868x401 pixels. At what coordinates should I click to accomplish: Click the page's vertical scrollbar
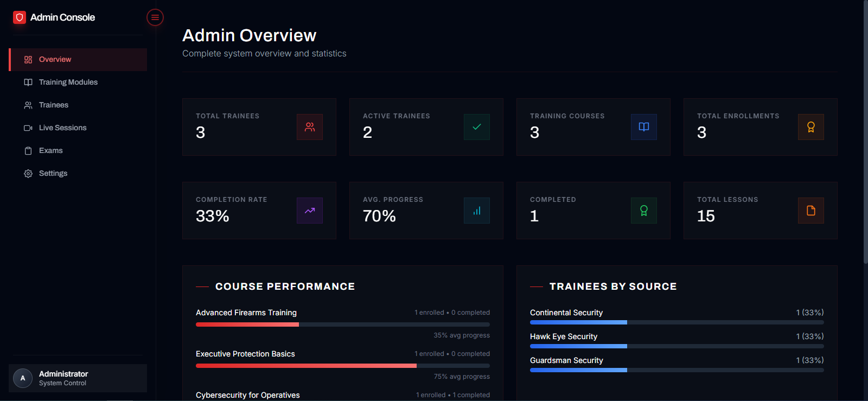coord(865,130)
